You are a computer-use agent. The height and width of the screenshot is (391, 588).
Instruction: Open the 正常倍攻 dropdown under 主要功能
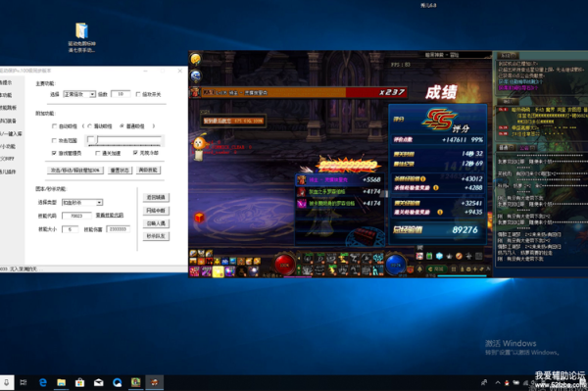click(79, 94)
